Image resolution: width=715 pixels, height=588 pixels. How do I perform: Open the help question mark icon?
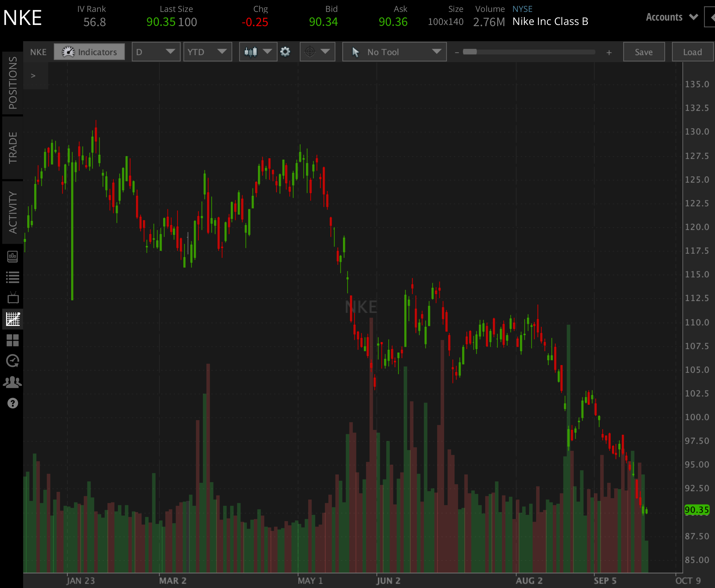pos(13,403)
